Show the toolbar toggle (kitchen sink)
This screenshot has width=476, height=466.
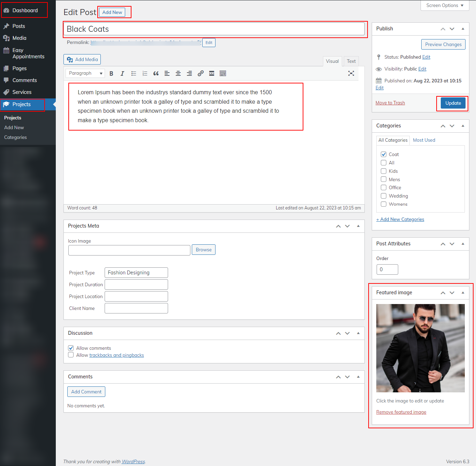(x=223, y=73)
